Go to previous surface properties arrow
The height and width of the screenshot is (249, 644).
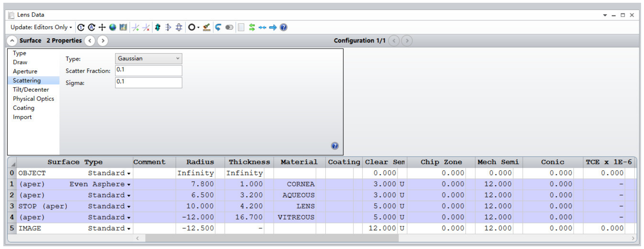[90, 41]
